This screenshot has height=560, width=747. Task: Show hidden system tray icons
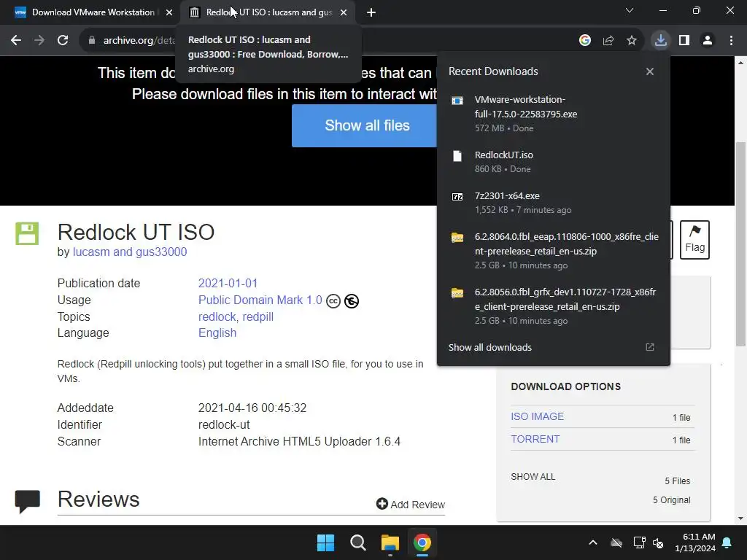[x=593, y=542]
